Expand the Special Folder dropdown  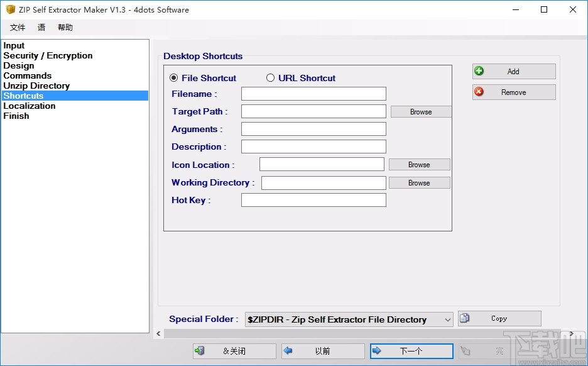447,320
